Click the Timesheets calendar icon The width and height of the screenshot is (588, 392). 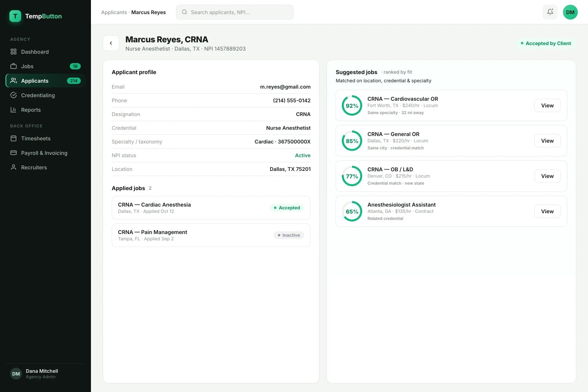pyautogui.click(x=13, y=138)
